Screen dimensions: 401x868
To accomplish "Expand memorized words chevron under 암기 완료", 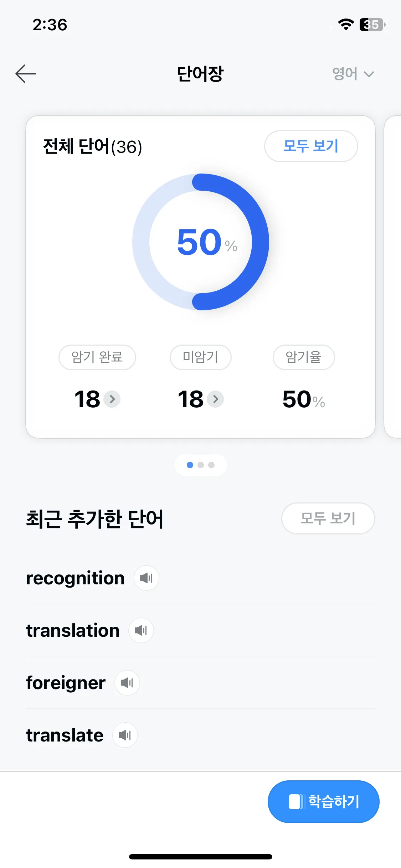I will (112, 399).
